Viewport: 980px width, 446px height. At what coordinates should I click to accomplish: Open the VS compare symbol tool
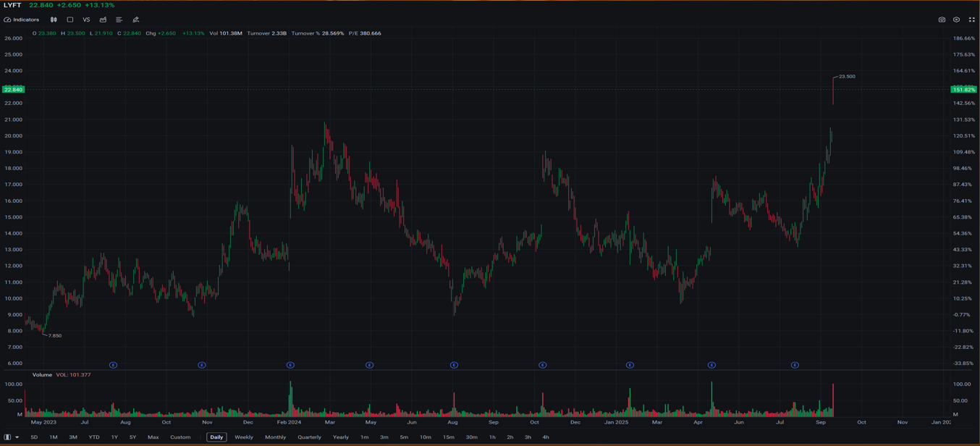pos(86,20)
